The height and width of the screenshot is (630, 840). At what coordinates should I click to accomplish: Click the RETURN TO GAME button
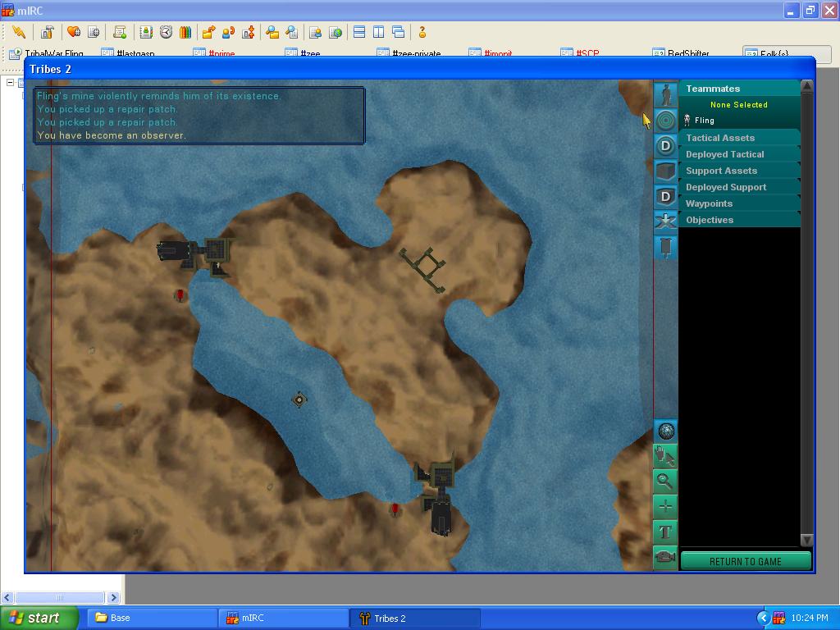pos(746,561)
